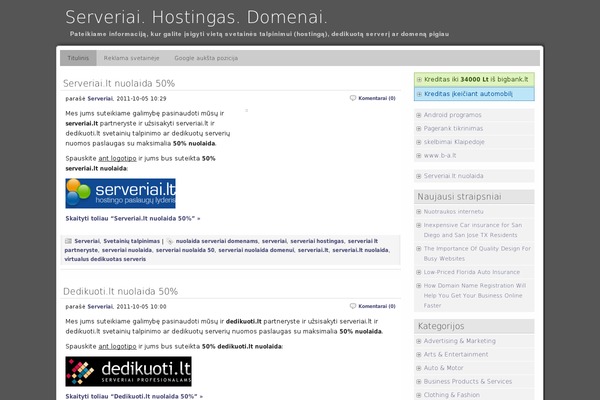Click author Serveriai on the 10:00 post
The height and width of the screenshot is (400, 600).
(100, 307)
